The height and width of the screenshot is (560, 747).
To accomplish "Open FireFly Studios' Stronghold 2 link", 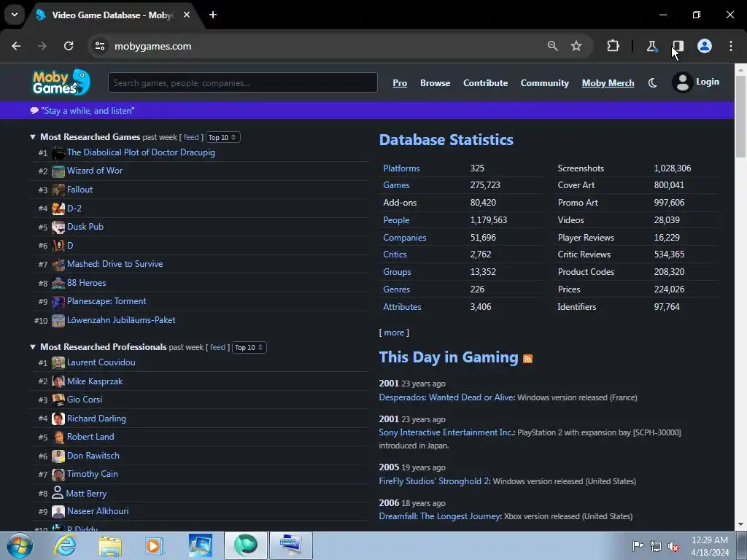I will coord(435,481).
